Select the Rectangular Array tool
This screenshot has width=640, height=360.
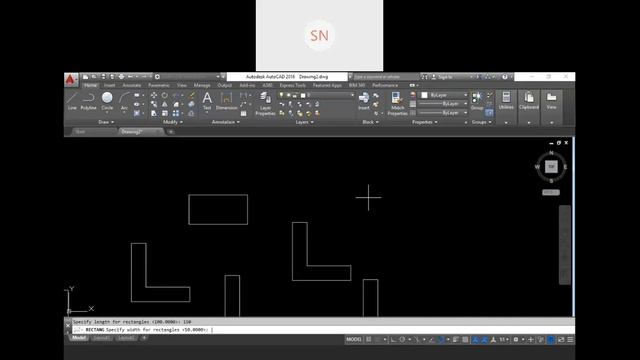(x=176, y=113)
